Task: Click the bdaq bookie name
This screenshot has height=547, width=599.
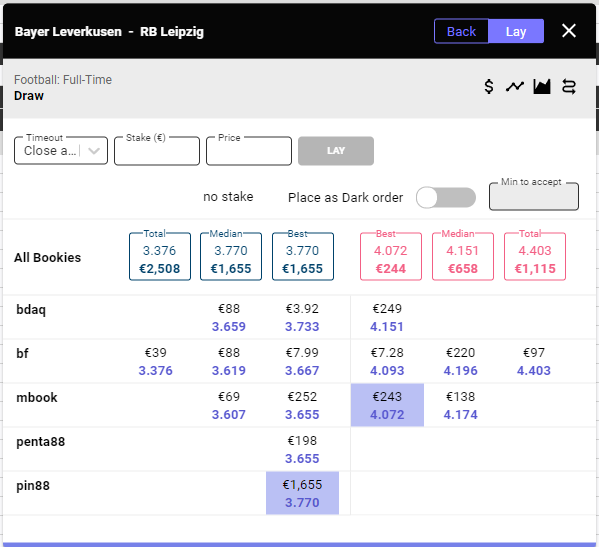Action: [31, 309]
